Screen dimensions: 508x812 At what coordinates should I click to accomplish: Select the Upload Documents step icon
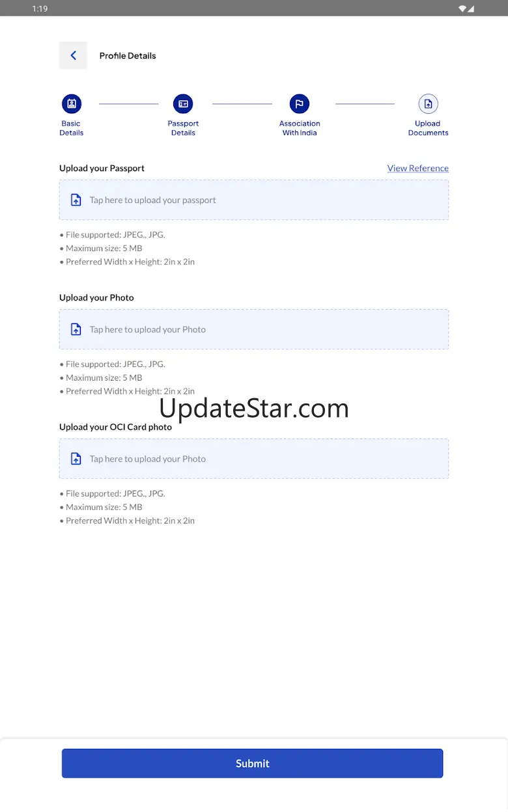(x=428, y=103)
